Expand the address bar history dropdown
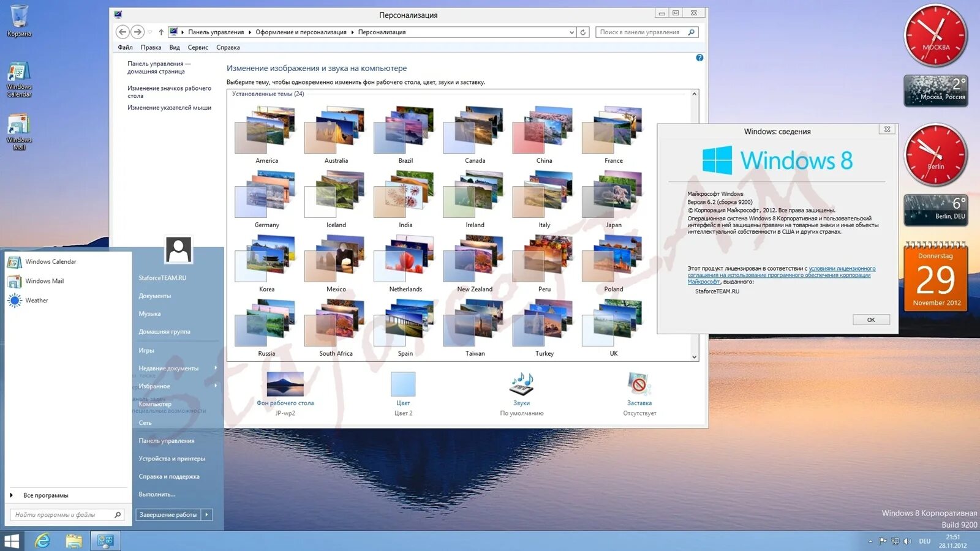Screen dimensions: 980x551 pos(571,32)
